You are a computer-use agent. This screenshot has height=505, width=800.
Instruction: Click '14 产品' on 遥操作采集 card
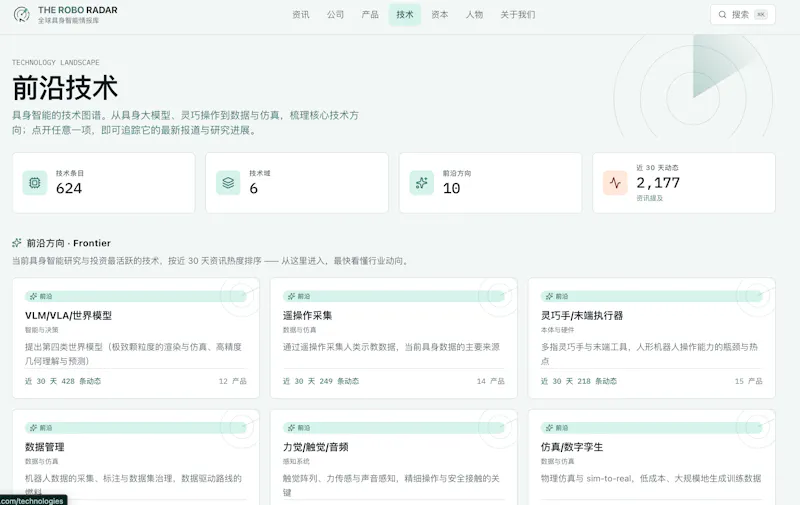tap(491, 381)
